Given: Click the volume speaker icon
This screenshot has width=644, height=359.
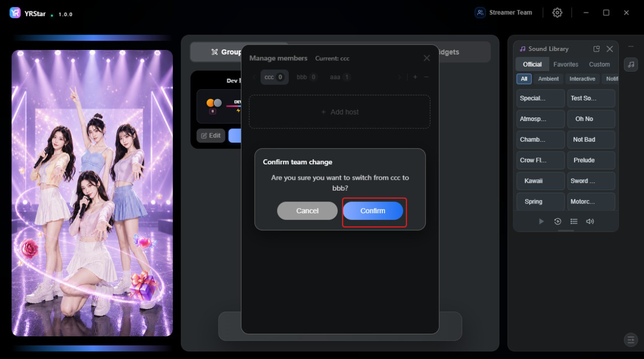Looking at the screenshot, I should [x=590, y=221].
